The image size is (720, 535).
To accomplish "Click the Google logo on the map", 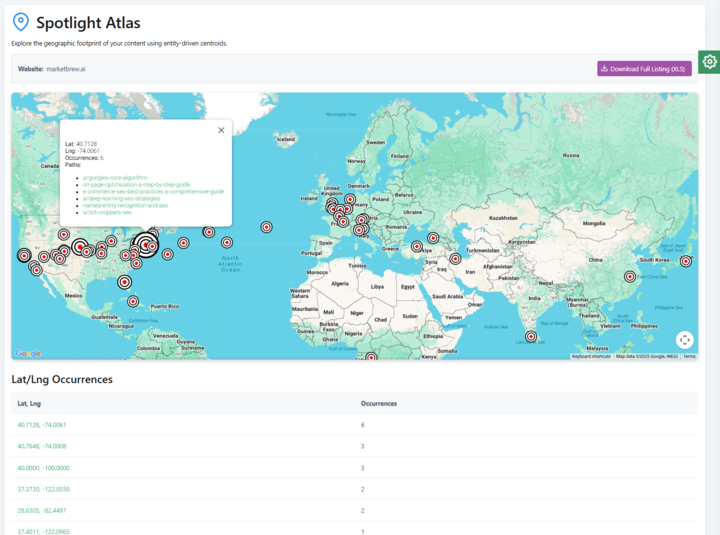I will tap(28, 353).
